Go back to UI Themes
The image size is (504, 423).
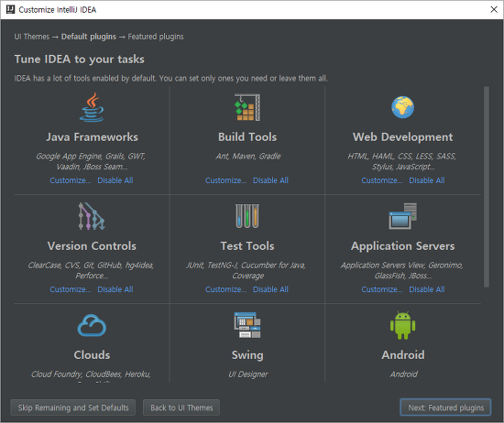(x=181, y=407)
